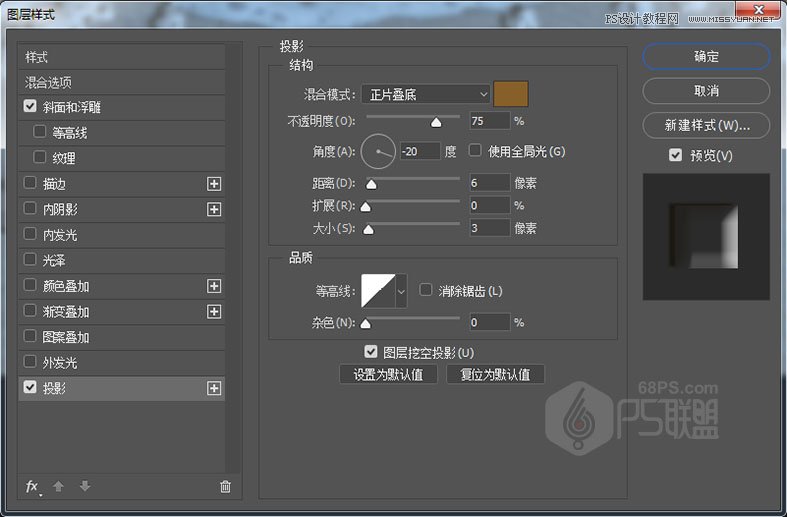Select the 内发光 effect row

pyautogui.click(x=121, y=235)
